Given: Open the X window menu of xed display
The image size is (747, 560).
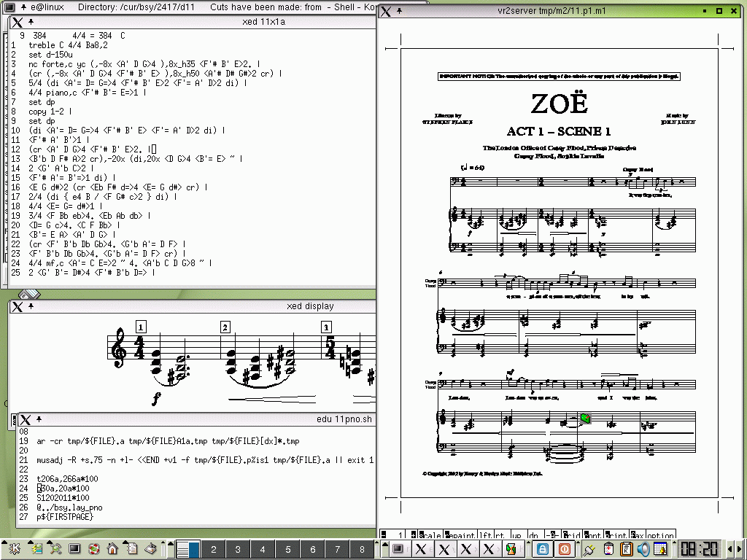Looking at the screenshot, I should click(x=18, y=307).
